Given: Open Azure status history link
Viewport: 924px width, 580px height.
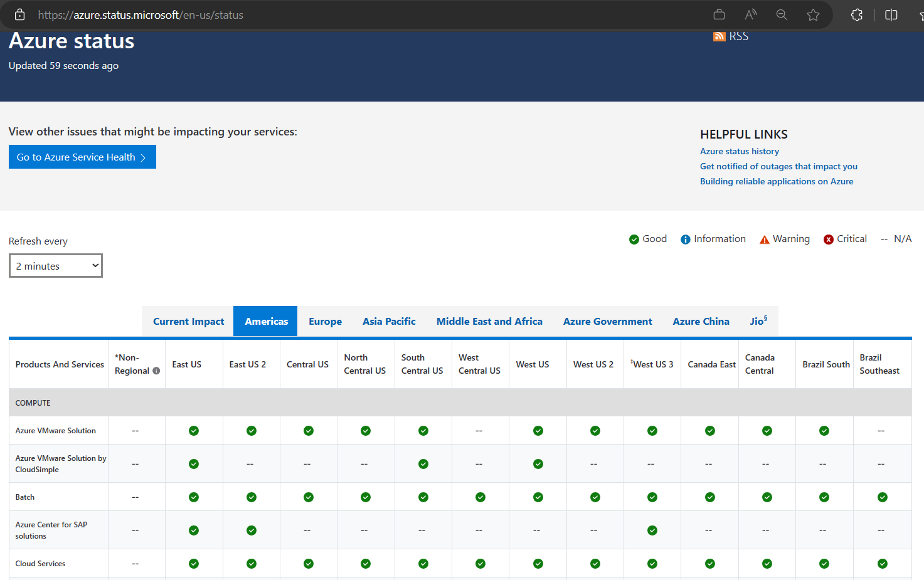Looking at the screenshot, I should tap(740, 151).
